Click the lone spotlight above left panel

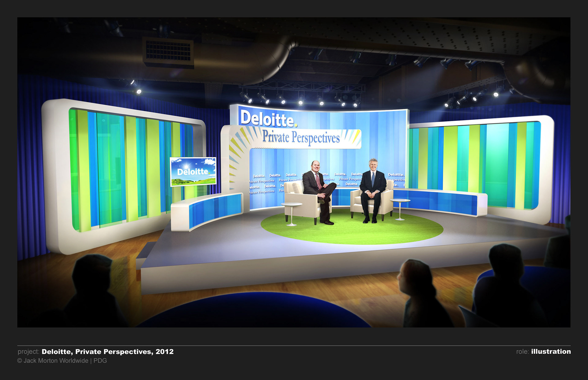[138, 91]
